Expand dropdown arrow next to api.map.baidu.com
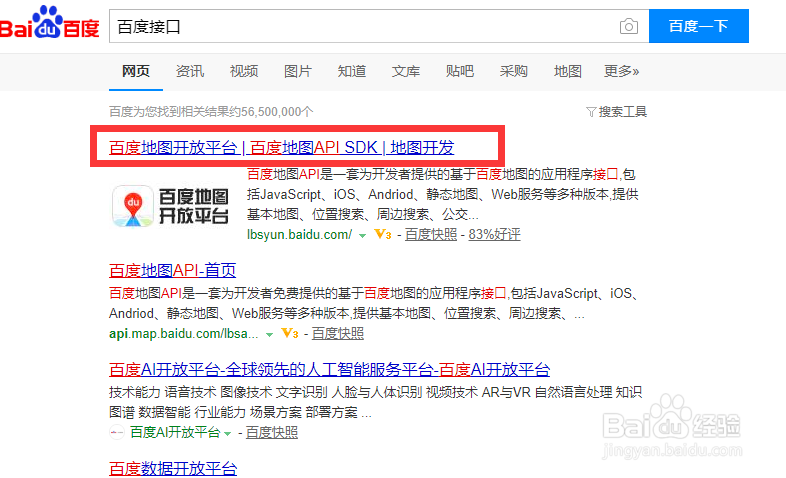Screen dimensions: 786x478 269,335
